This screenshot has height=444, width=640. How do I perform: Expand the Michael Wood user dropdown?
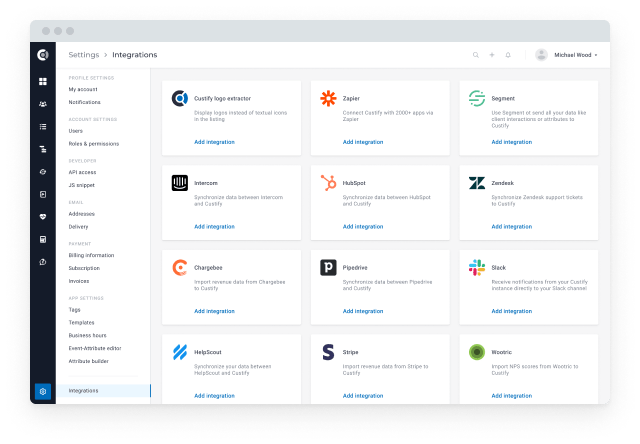(576, 55)
